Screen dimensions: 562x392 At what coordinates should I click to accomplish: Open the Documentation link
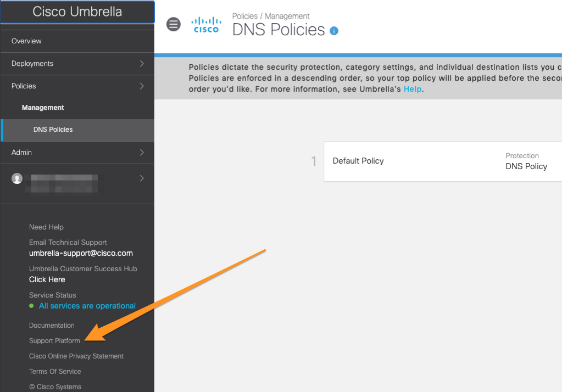point(52,326)
